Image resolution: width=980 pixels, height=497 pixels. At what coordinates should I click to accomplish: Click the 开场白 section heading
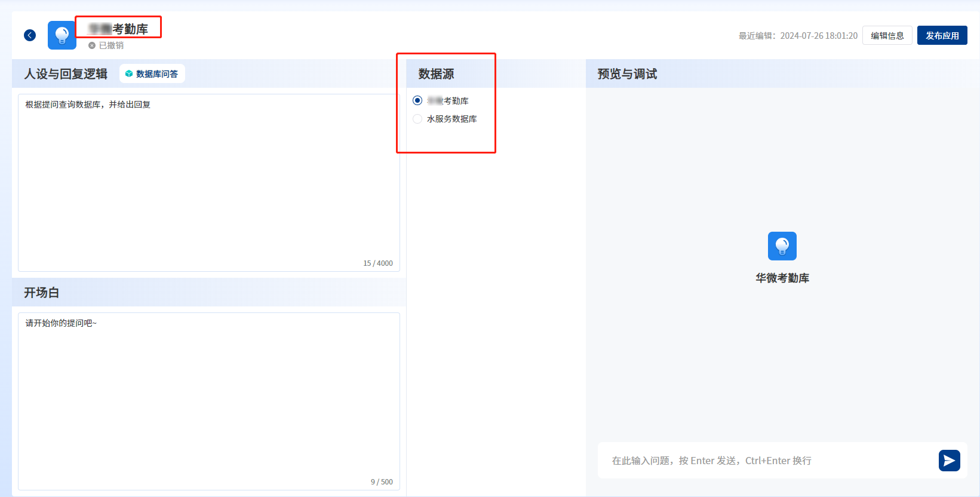point(41,293)
